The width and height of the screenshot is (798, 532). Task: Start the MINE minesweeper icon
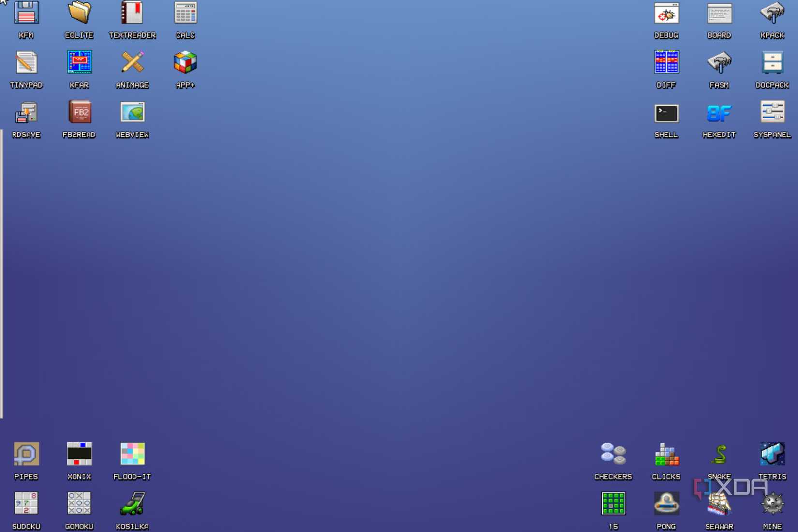772,503
